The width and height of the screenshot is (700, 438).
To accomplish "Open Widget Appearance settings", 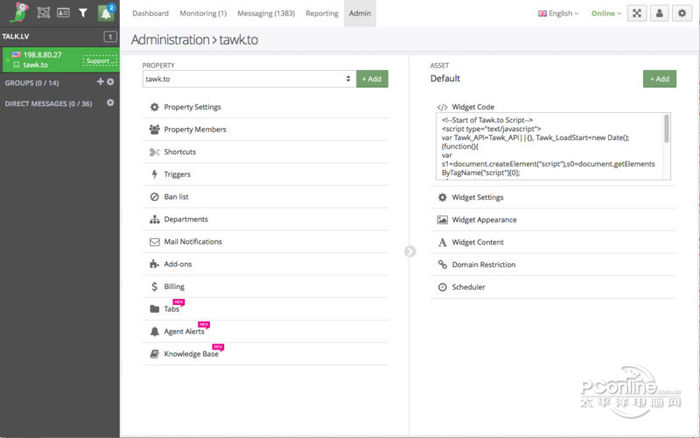I will [484, 220].
